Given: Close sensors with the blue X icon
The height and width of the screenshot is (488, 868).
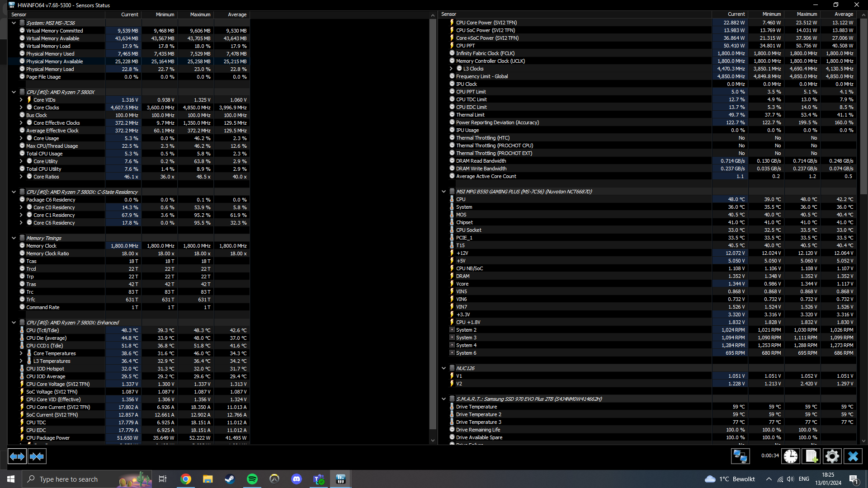Looking at the screenshot, I should (853, 456).
